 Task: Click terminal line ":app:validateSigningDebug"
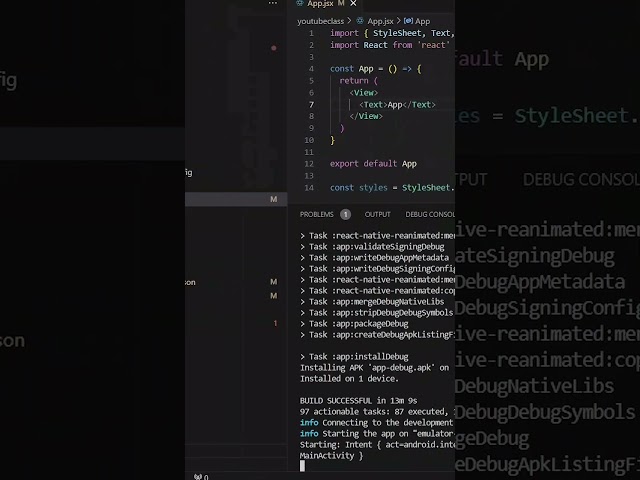(372, 247)
